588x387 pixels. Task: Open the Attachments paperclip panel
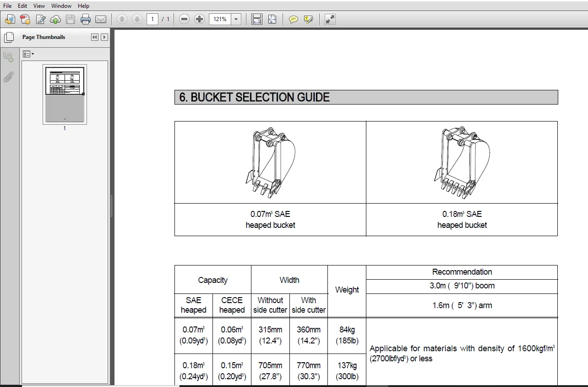click(x=9, y=77)
